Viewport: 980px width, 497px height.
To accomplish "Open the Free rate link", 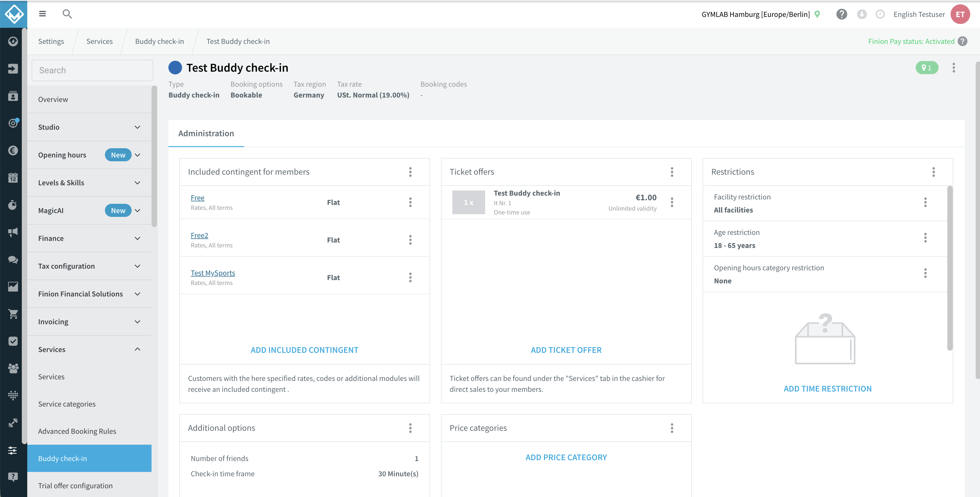I will [x=198, y=198].
